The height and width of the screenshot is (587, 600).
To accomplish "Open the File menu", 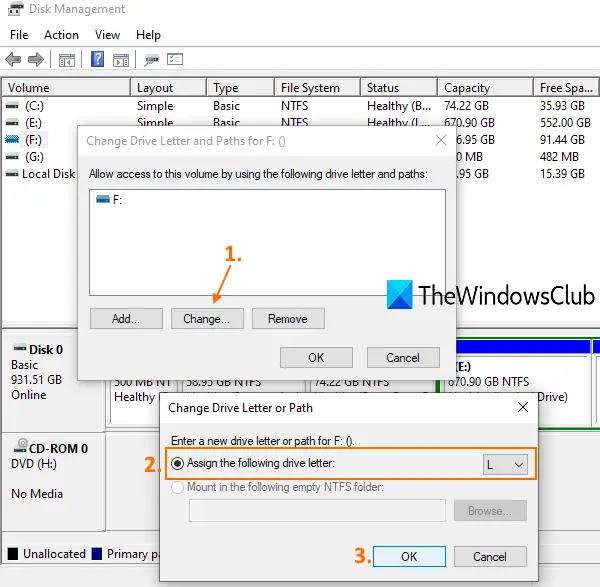I will [x=19, y=35].
